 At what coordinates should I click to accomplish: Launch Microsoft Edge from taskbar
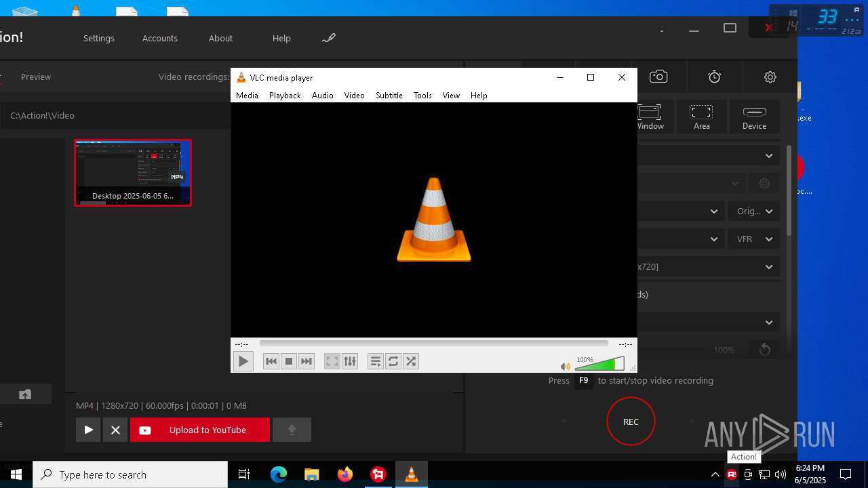pyautogui.click(x=279, y=474)
